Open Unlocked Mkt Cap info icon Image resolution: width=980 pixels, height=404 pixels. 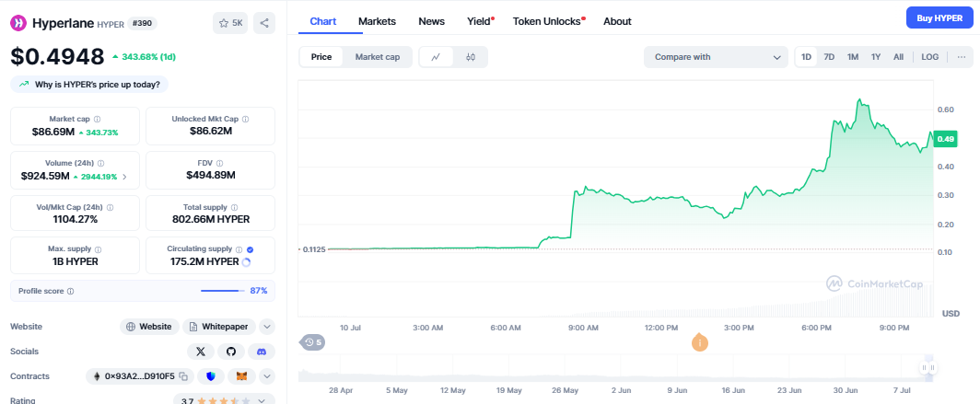coord(246,119)
